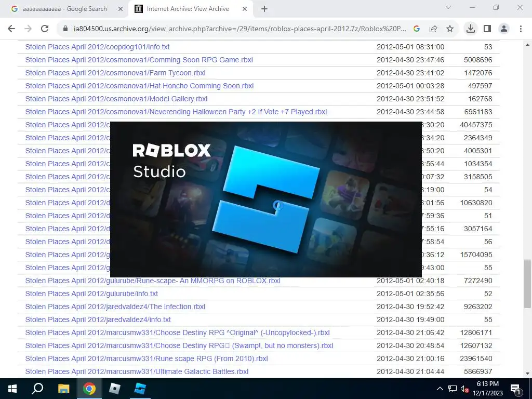Open gulurube/info.txt link
The height and width of the screenshot is (399, 532).
[91, 294]
